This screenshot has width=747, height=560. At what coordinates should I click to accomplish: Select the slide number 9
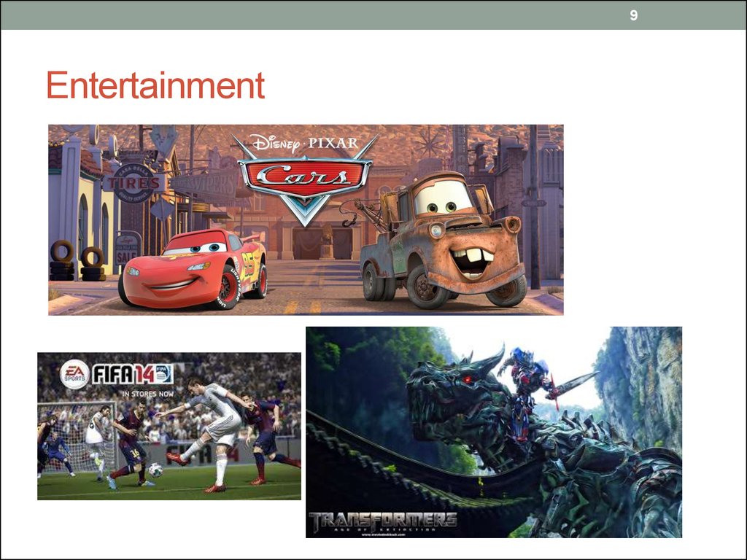point(633,15)
